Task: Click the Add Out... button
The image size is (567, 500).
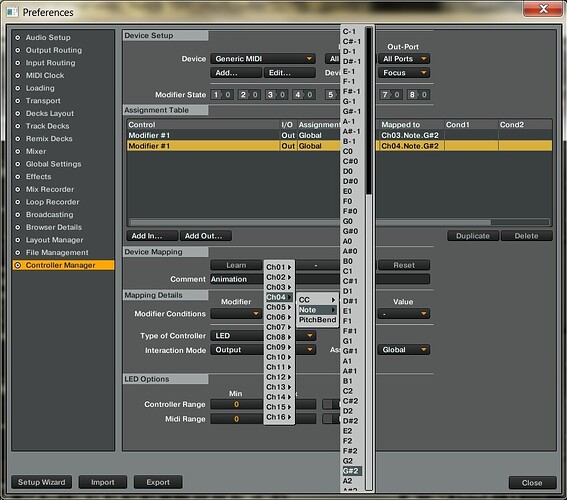Action: click(x=206, y=236)
